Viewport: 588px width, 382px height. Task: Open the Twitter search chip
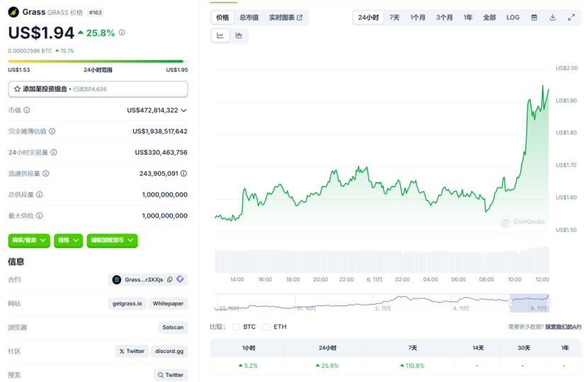click(171, 375)
